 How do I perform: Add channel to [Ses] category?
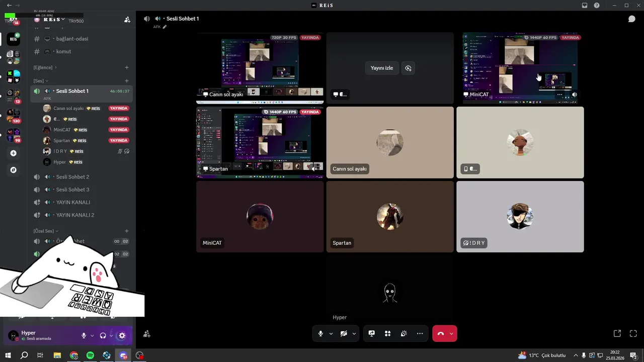tap(127, 81)
